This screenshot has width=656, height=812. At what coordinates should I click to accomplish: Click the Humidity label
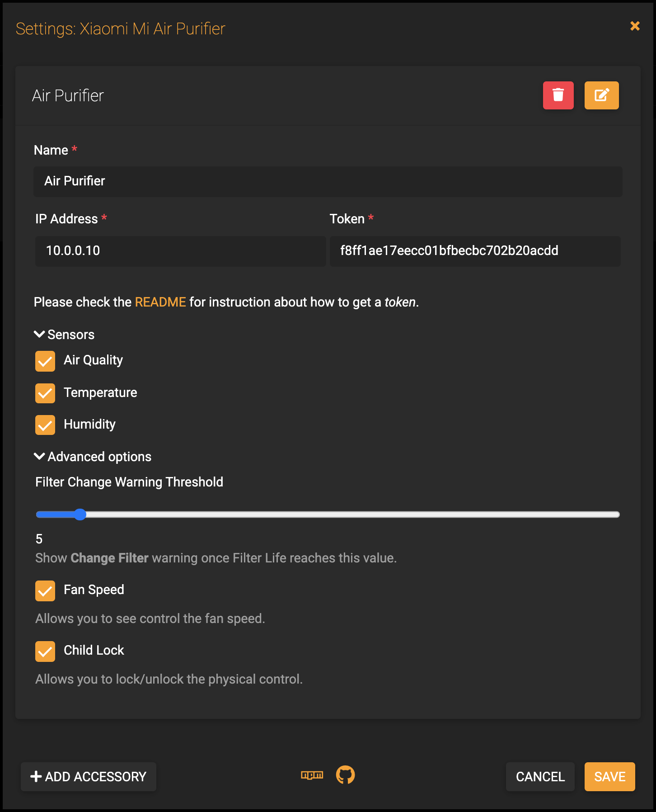tap(90, 425)
